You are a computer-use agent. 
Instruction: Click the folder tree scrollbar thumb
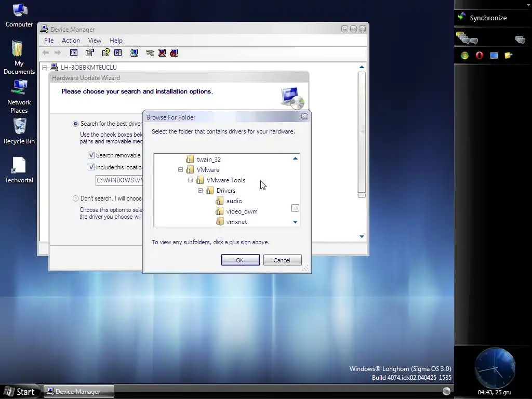295,208
